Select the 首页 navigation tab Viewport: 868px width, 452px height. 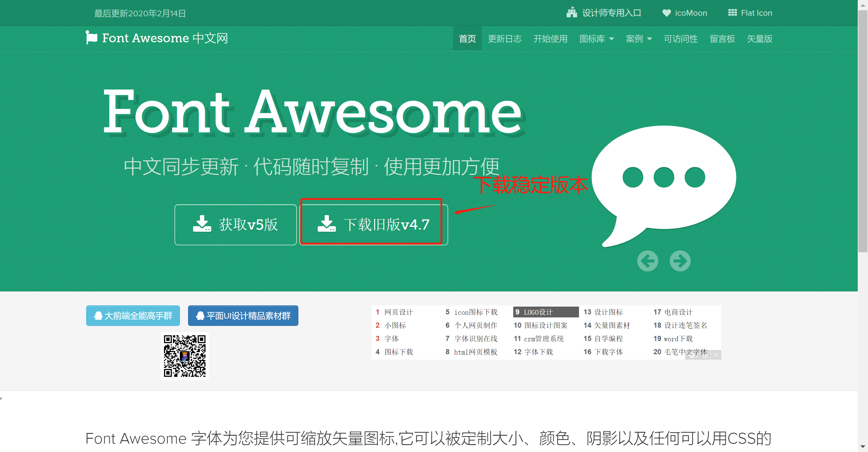[x=467, y=39]
